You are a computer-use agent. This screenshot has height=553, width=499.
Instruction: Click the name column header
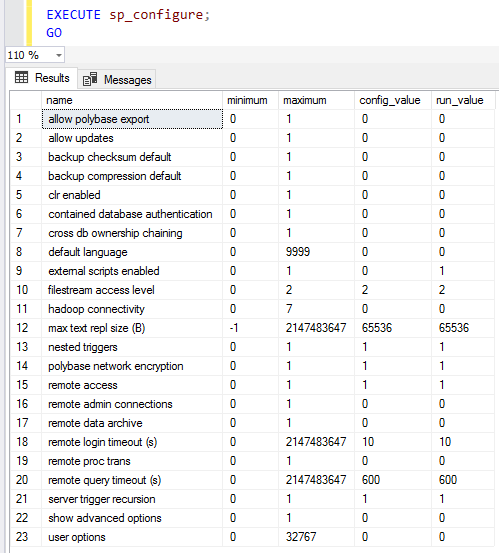(132, 100)
